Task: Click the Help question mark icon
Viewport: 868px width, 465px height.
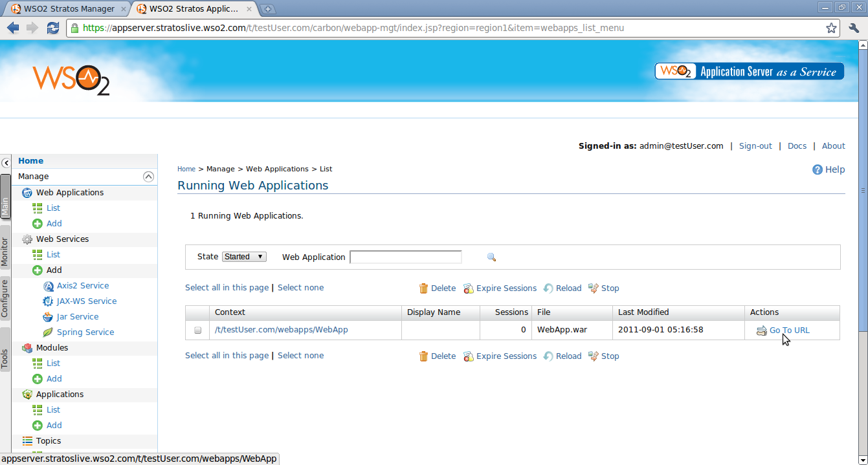Action: tap(818, 169)
